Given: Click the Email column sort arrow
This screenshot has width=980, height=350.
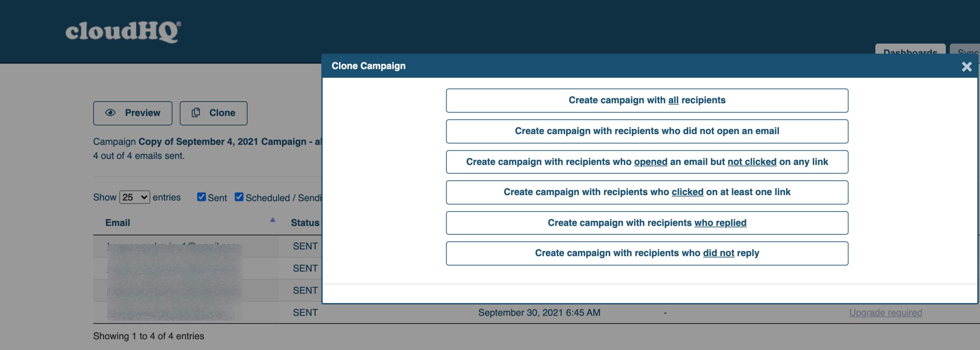Looking at the screenshot, I should 272,220.
